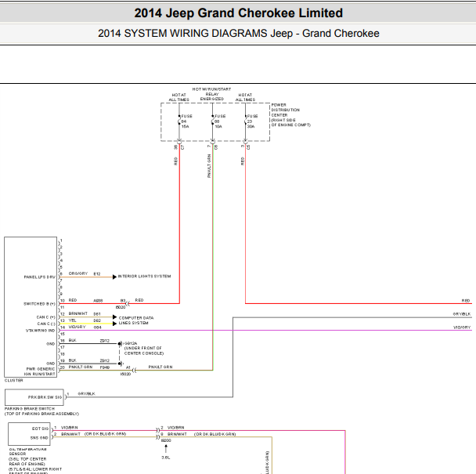
Task: Click the "VIO/GRY" label at the right edge
Action: 462,327
